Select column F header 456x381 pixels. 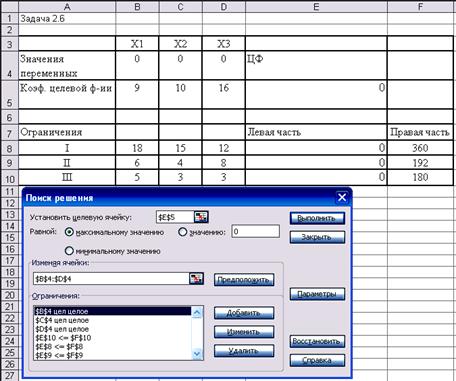click(x=421, y=6)
